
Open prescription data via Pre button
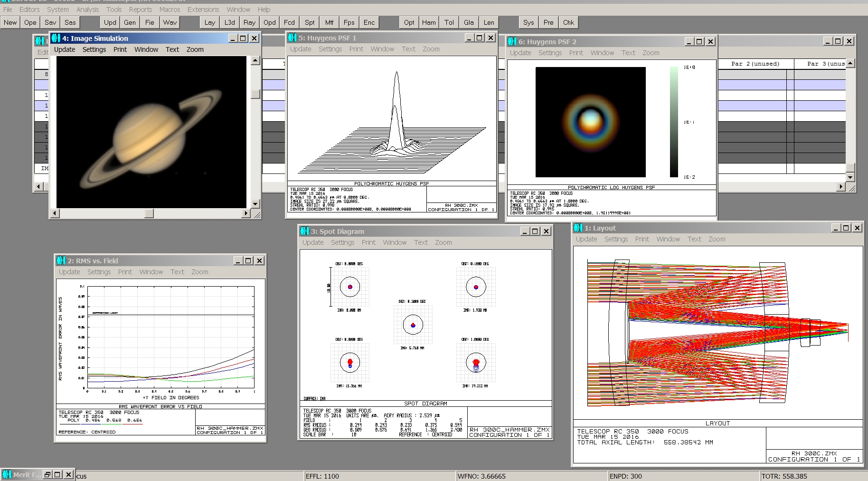548,22
